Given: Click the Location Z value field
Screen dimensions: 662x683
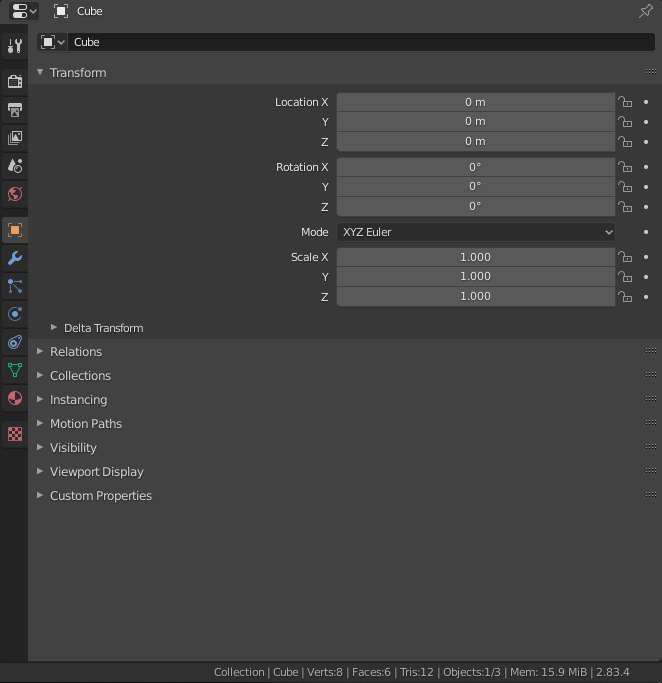Looking at the screenshot, I should pyautogui.click(x=476, y=142).
